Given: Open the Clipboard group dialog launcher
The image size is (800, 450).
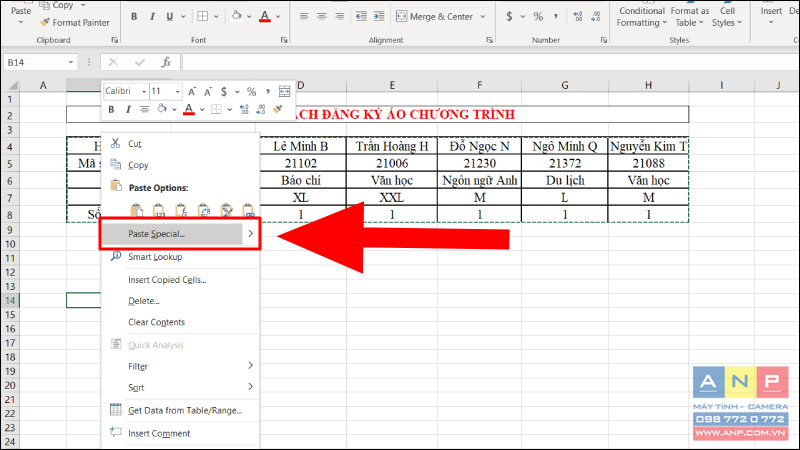Looking at the screenshot, I should (115, 40).
